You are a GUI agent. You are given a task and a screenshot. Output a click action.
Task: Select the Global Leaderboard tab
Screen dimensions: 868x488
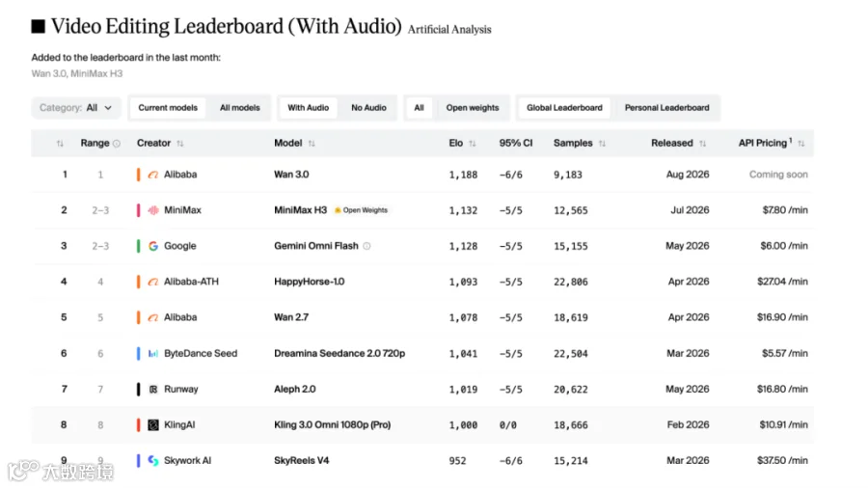[564, 108]
